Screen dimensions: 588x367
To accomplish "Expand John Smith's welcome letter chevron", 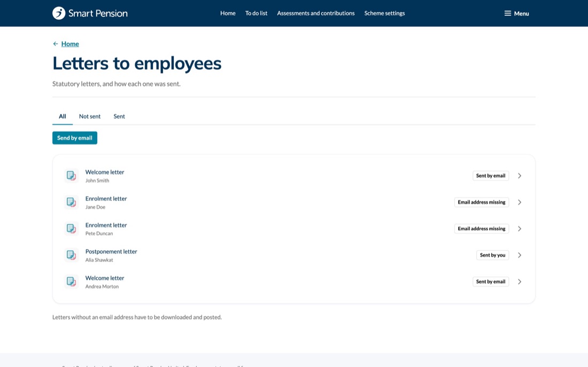I will point(520,176).
